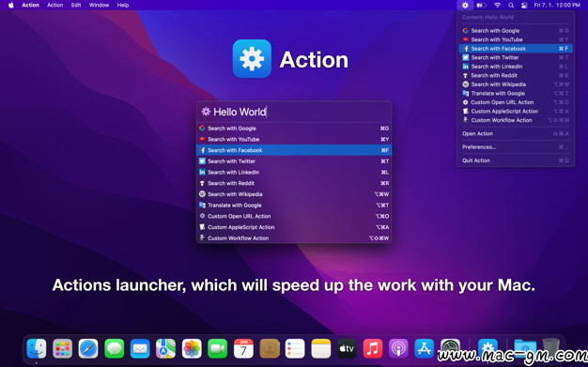This screenshot has width=588, height=367.
Task: Select Search with YouTube in launcher list
Action: coord(294,140)
